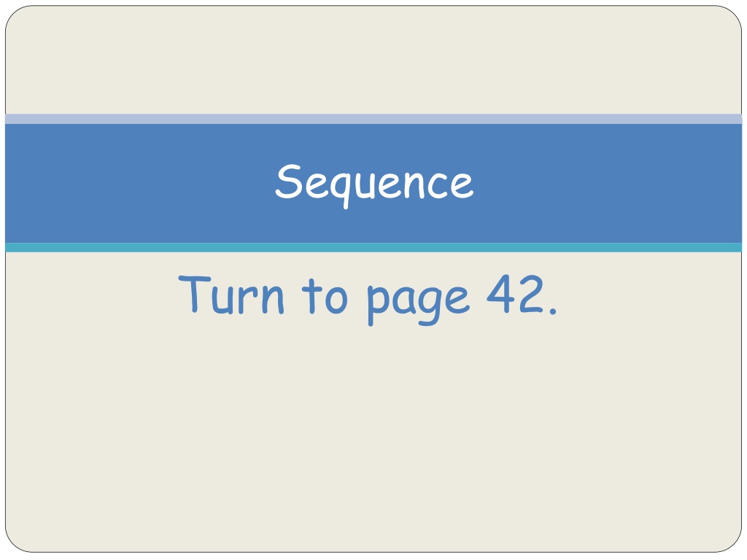This screenshot has height=560, width=747.
Task: Click the letter S in Sequence
Action: [289, 182]
